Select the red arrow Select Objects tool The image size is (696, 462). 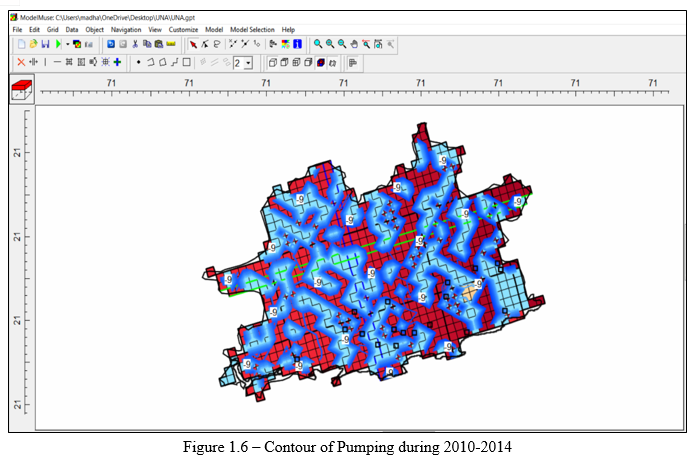(193, 44)
